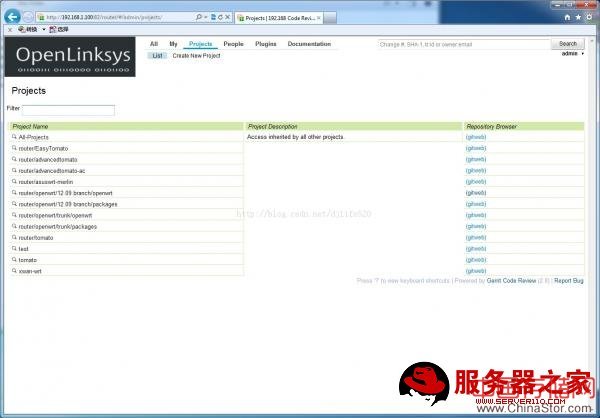Click magnifier icon next to router/EasyTomato

(14, 148)
